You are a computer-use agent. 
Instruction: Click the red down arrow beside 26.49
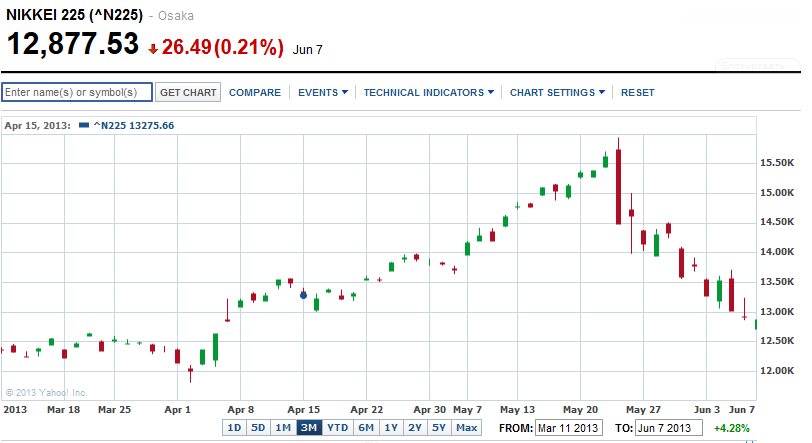point(153,49)
